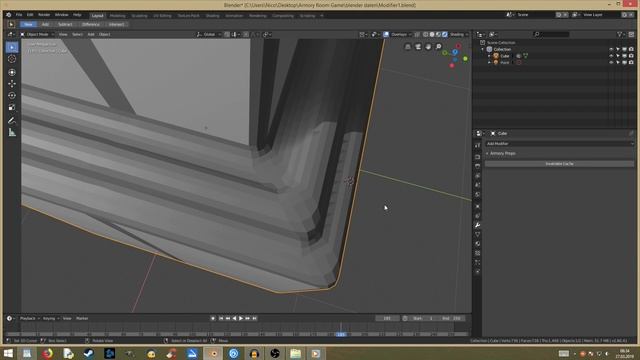The width and height of the screenshot is (640, 360).
Task: Toggle the Overlays display button
Action: pos(386,34)
